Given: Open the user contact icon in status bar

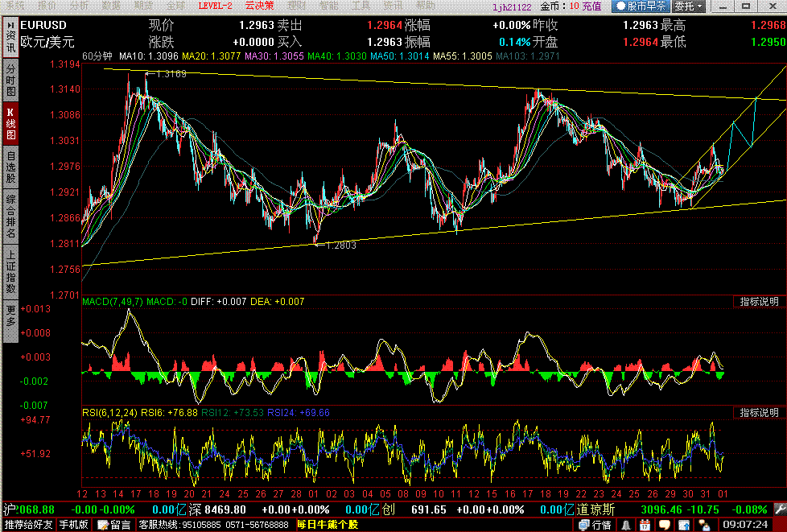Looking at the screenshot, I should [x=705, y=525].
